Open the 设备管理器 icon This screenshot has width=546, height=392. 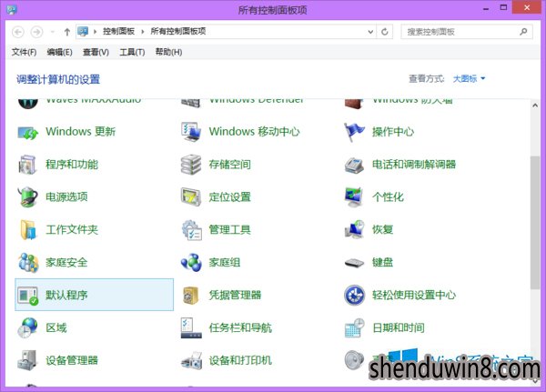point(28,360)
